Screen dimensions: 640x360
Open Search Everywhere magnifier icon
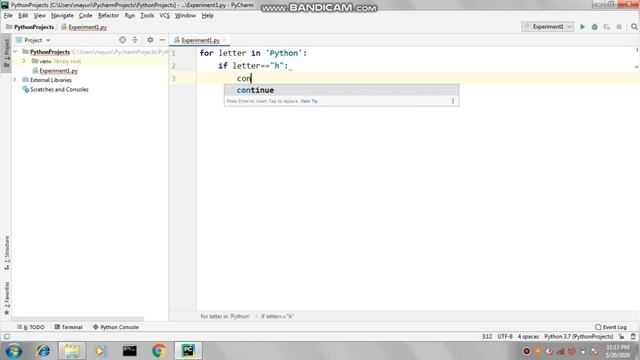[634, 27]
